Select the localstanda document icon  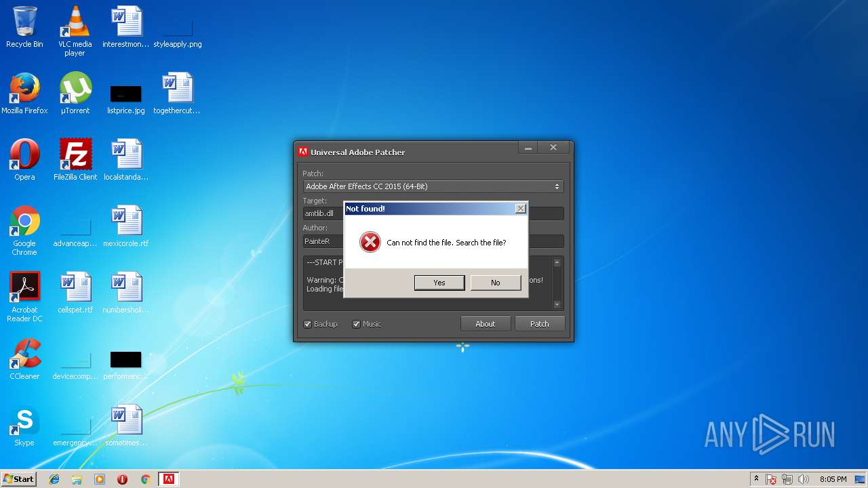[125, 160]
